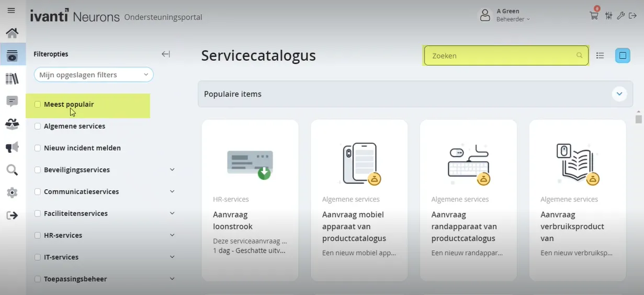Click the mobile device card image

pos(359,164)
